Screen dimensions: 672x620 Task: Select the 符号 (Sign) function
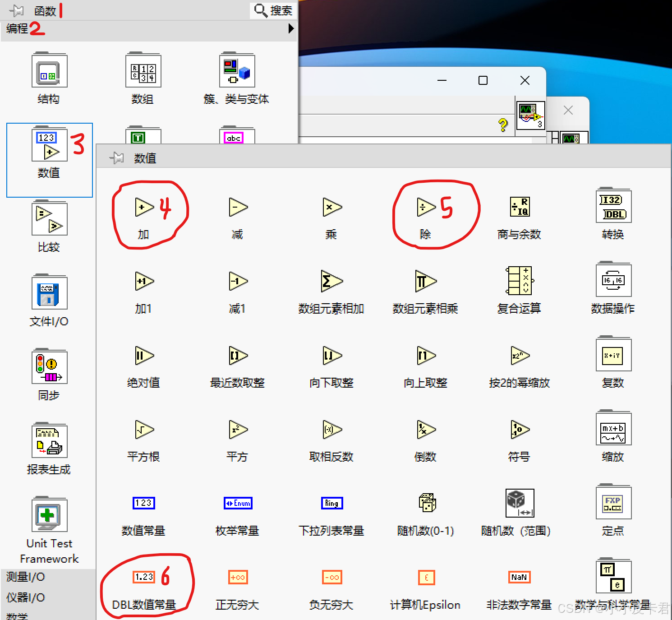click(x=520, y=430)
